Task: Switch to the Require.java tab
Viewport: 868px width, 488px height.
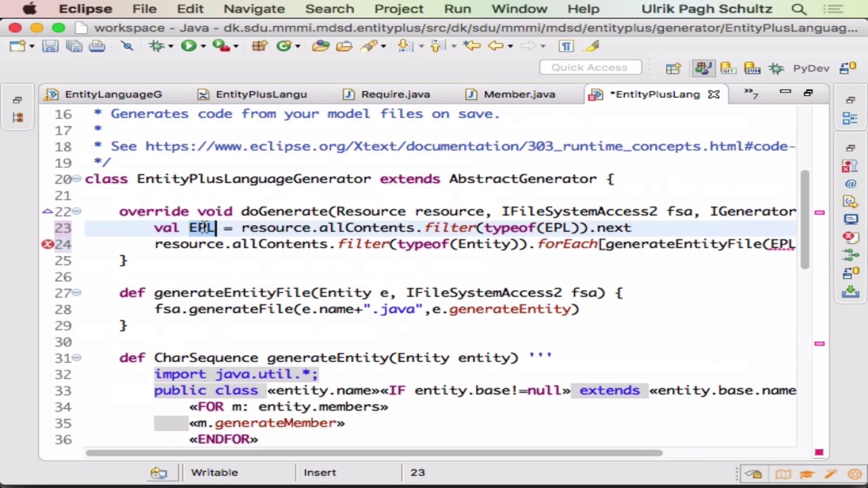Action: [387, 94]
